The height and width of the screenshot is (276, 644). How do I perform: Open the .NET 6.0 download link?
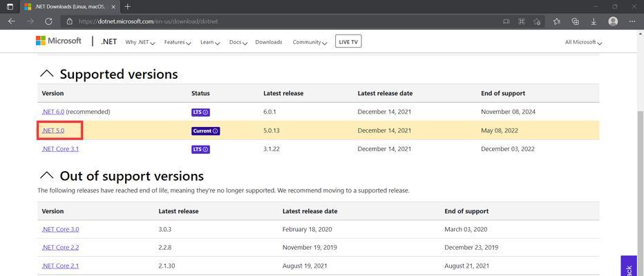tap(53, 112)
